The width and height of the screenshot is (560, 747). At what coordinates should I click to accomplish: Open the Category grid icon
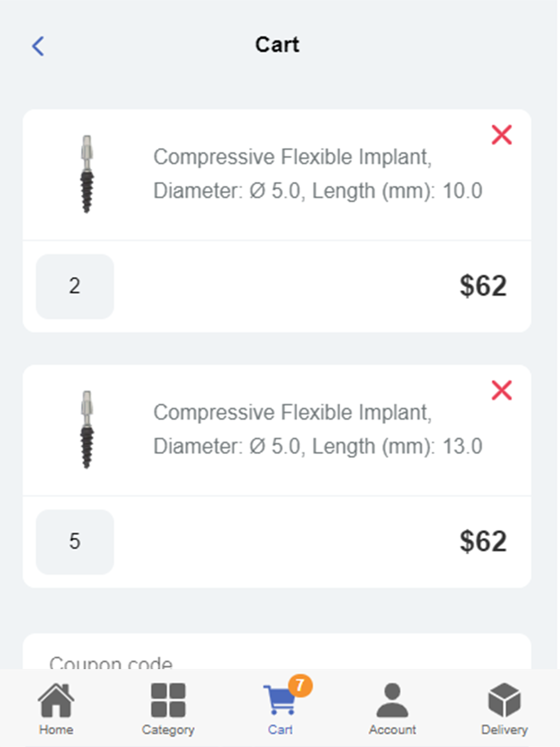[x=168, y=700]
